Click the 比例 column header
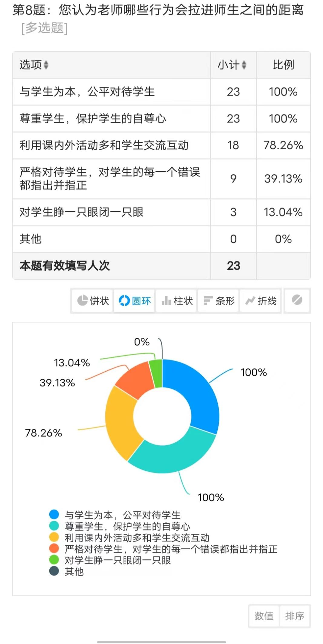Image resolution: width=323 pixels, height=644 pixels. (x=283, y=65)
